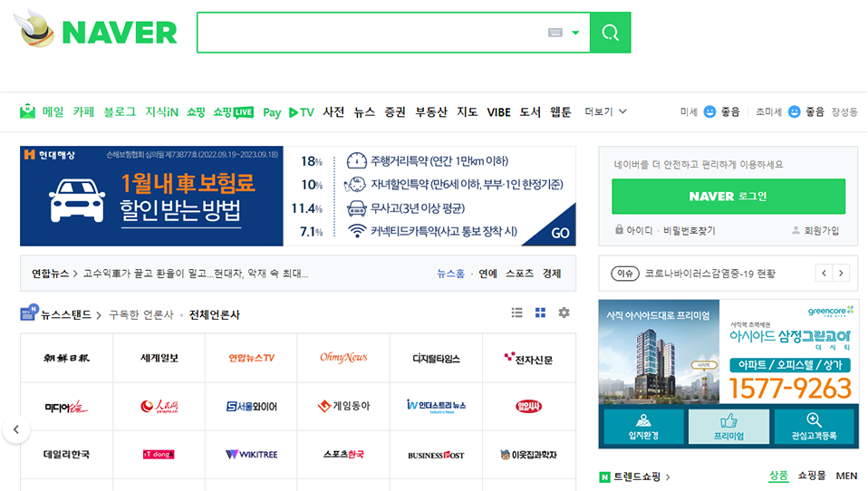Screen dimensions: 868x491
Task: Click the NAVER 로그인 button
Action: [x=728, y=196]
